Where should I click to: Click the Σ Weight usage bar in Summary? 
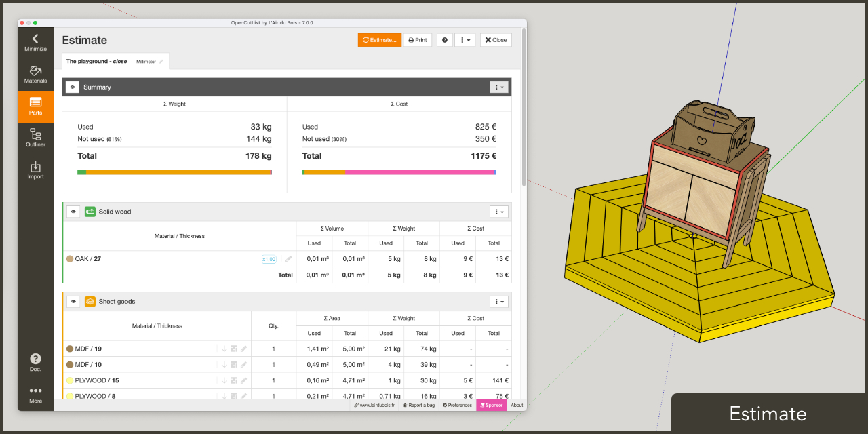coord(175,172)
